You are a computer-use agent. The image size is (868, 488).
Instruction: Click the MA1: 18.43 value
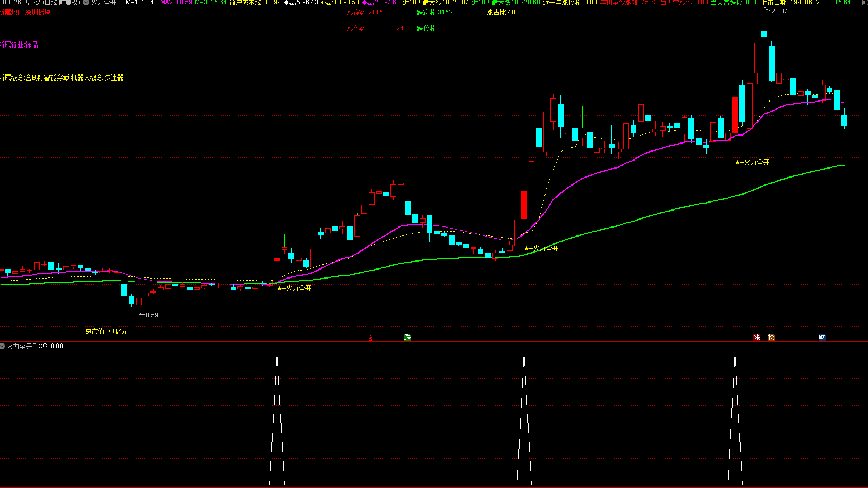pos(142,2)
